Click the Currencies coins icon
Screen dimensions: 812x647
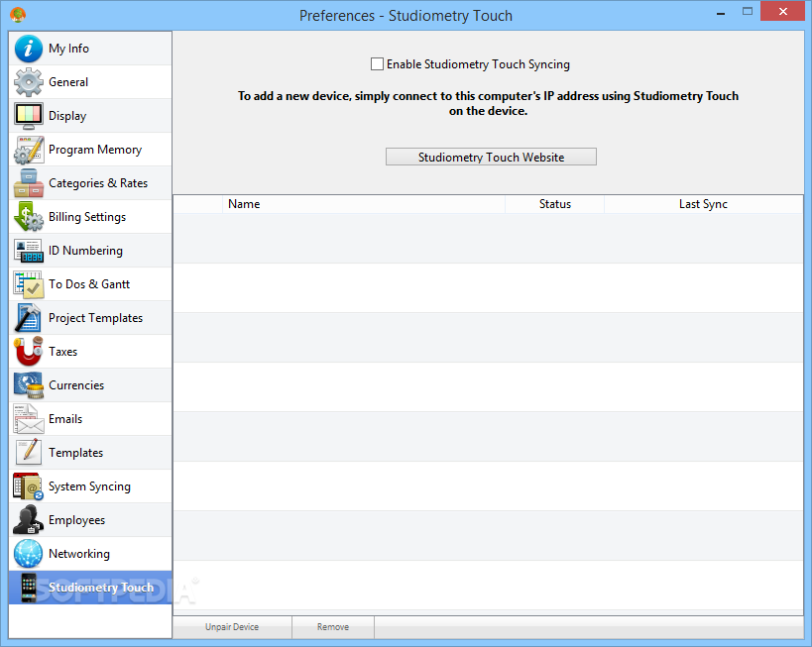pyautogui.click(x=29, y=385)
